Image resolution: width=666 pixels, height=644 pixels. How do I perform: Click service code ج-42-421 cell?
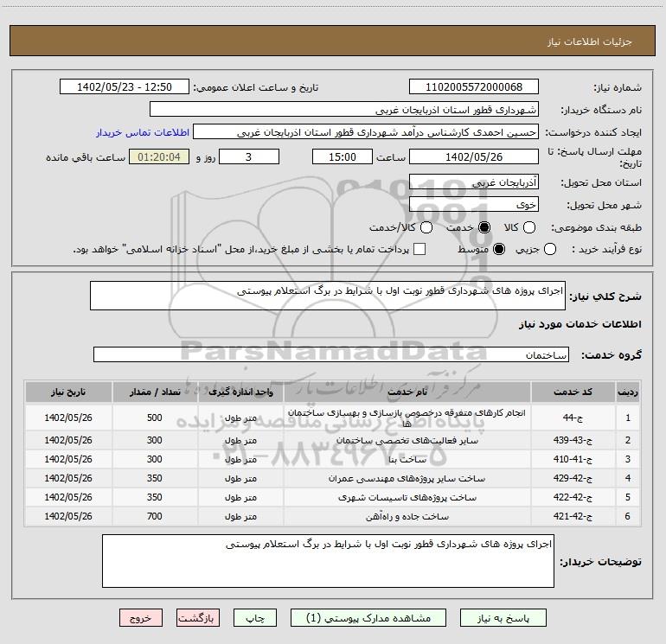573,516
